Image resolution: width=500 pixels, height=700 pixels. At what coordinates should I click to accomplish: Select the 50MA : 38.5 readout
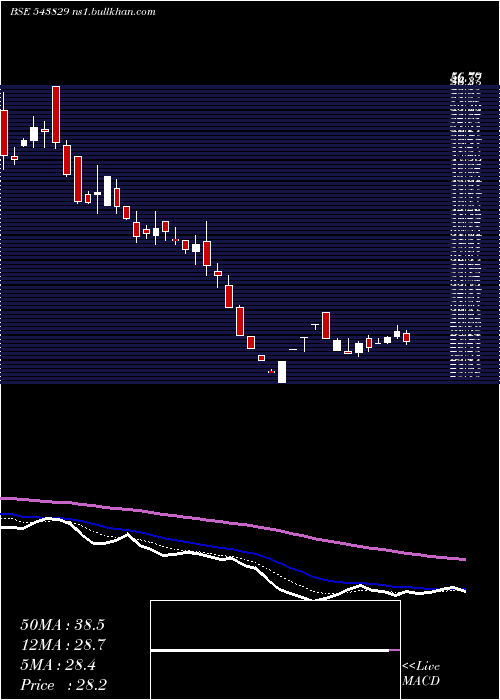[x=62, y=625]
